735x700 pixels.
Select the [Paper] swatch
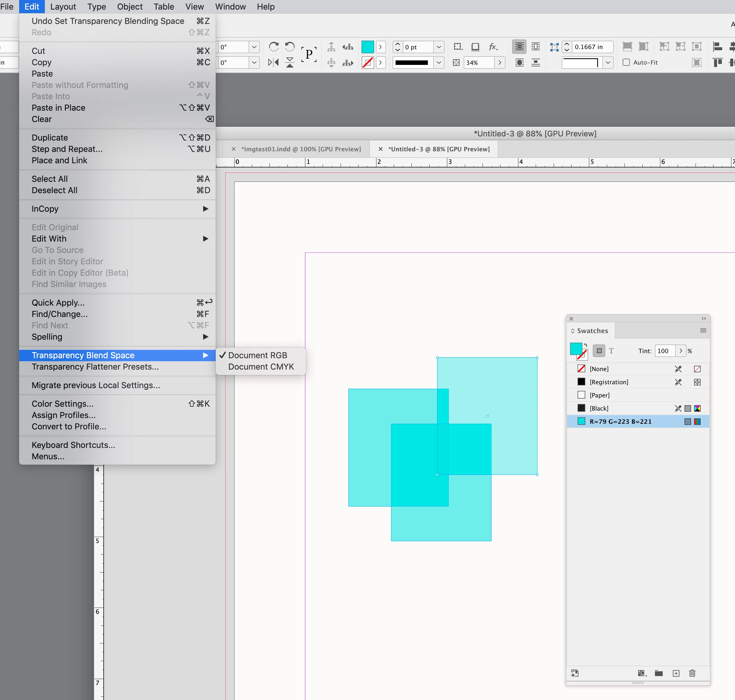tap(599, 395)
